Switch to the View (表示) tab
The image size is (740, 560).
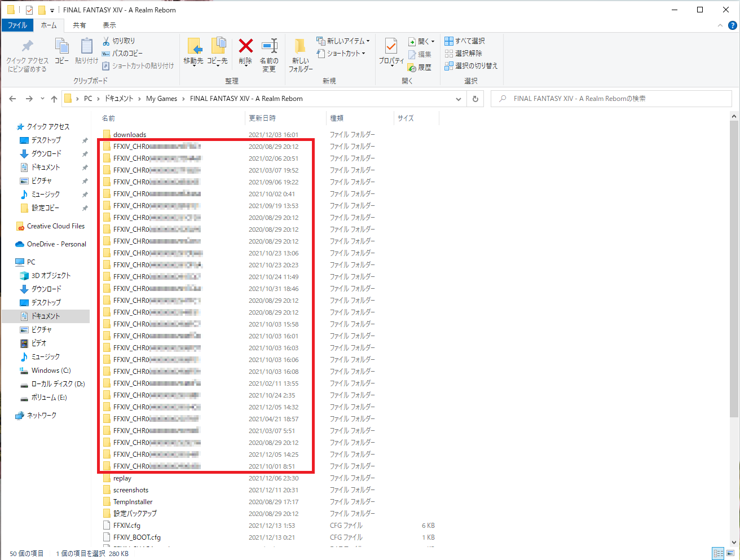coord(109,25)
